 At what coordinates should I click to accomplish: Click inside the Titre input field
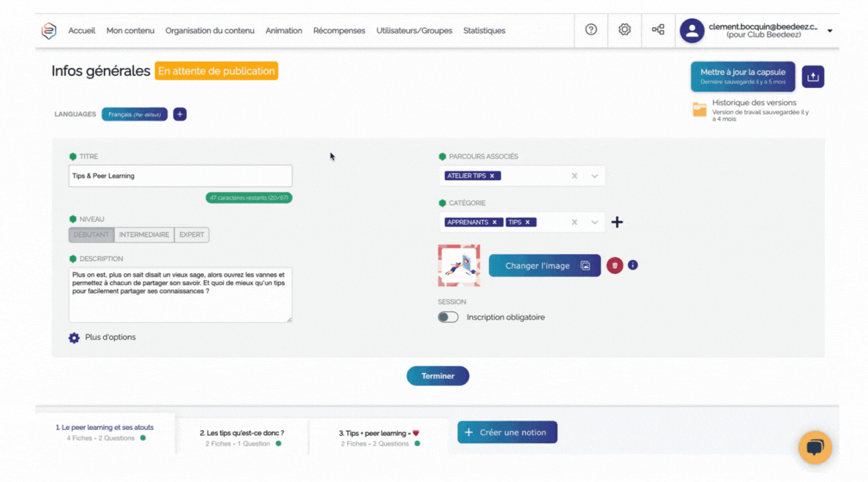tap(180, 176)
